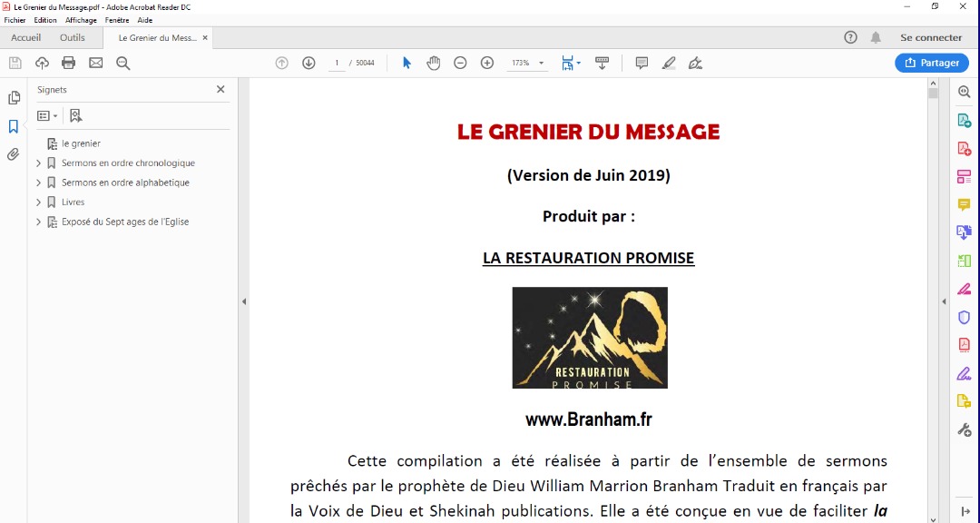The width and height of the screenshot is (980, 523).
Task: Open the page thumbnails panel icon
Action: point(13,97)
